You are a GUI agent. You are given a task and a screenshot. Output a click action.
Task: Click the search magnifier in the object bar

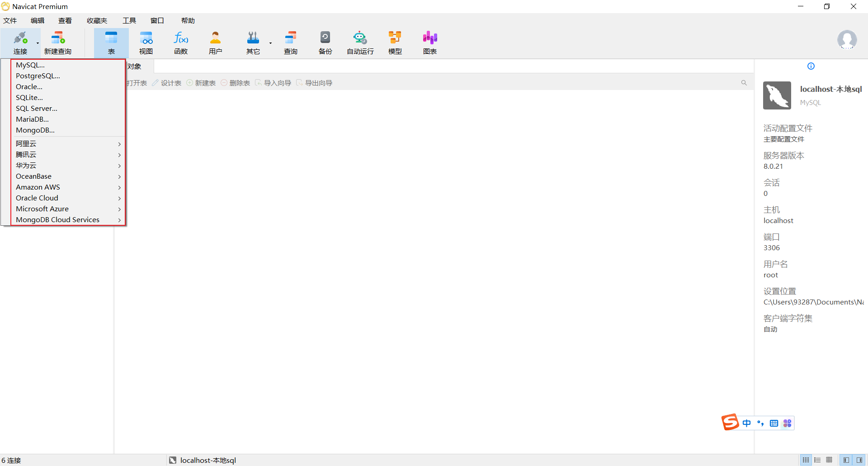tap(744, 83)
